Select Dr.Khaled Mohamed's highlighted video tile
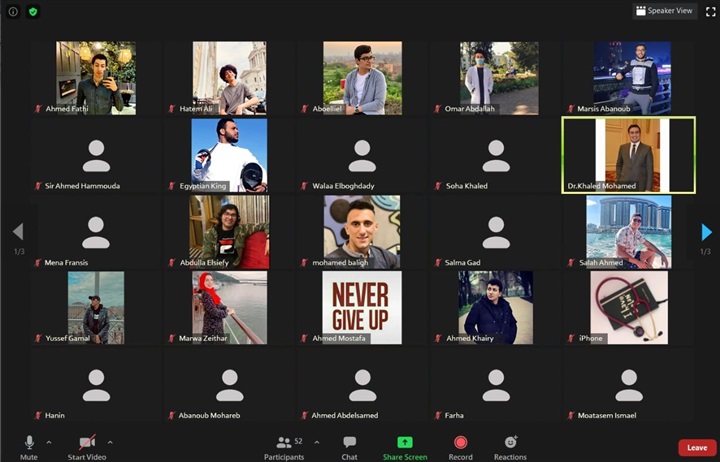Viewport: 720px width, 462px height. [x=628, y=154]
